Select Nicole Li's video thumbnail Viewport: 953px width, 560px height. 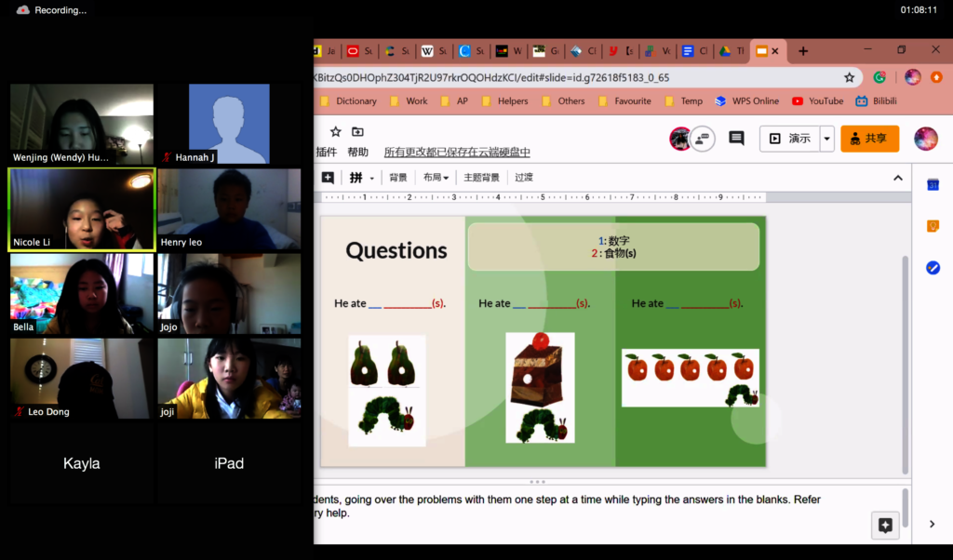tap(82, 210)
